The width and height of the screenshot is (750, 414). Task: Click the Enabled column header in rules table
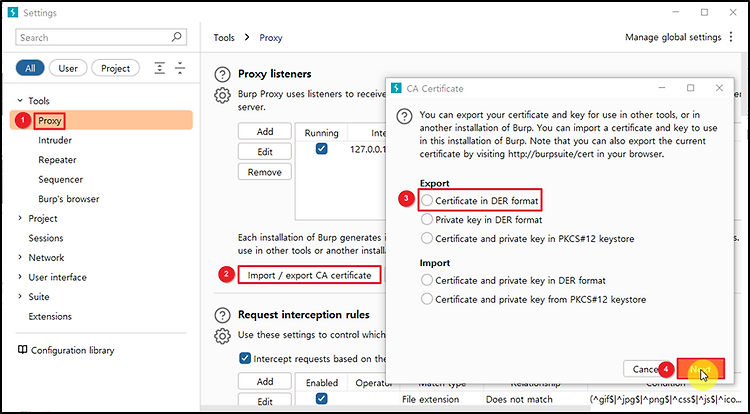click(x=321, y=382)
